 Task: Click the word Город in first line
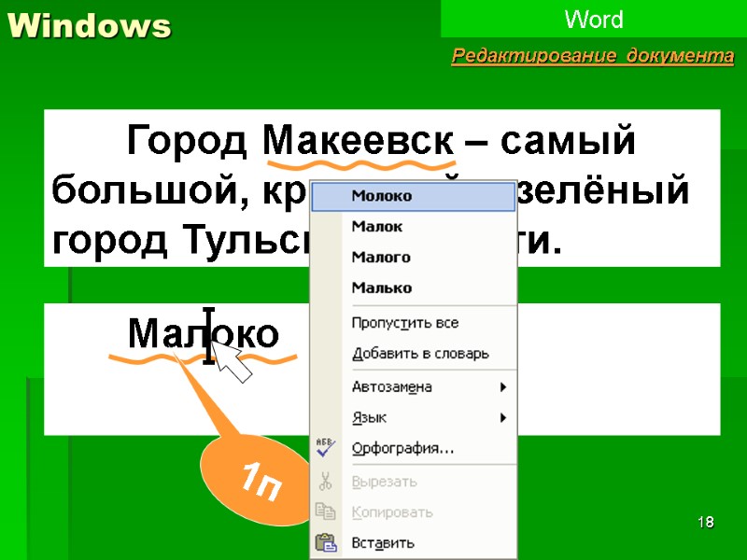tap(187, 142)
